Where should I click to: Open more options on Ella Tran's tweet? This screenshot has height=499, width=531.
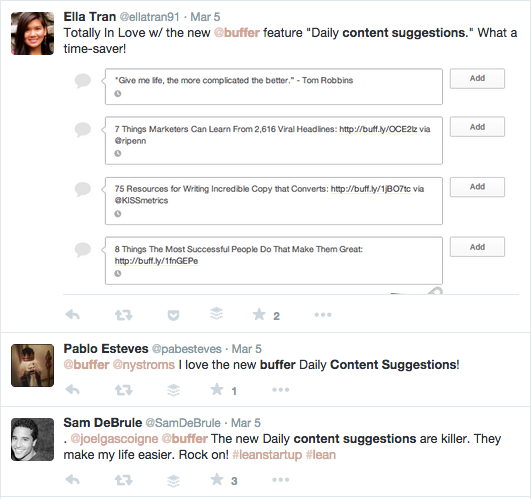point(323,315)
